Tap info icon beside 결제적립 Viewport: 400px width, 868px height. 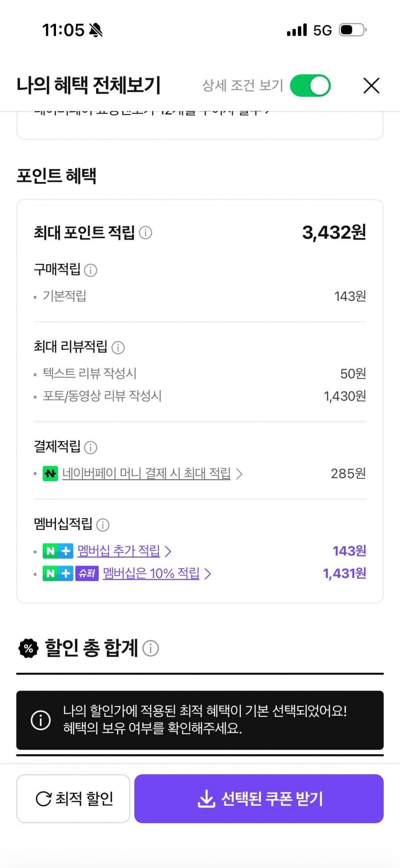(91, 447)
